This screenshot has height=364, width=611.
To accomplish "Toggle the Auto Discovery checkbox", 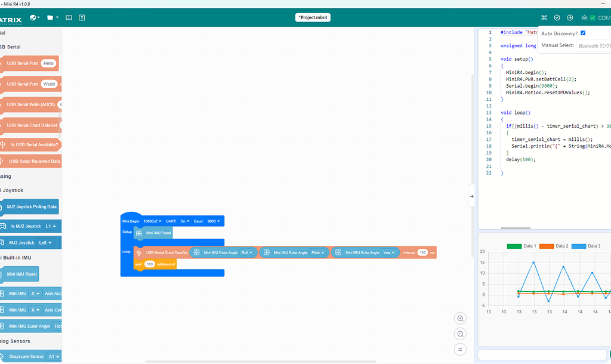I will (583, 33).
